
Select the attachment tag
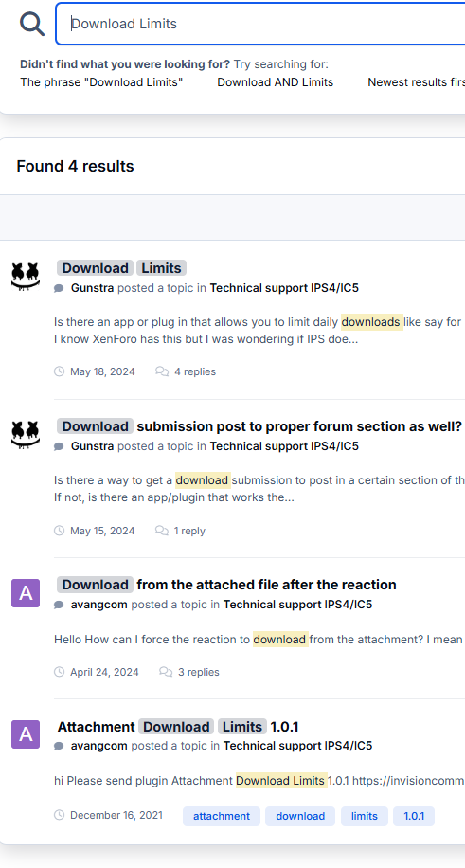[x=222, y=816]
